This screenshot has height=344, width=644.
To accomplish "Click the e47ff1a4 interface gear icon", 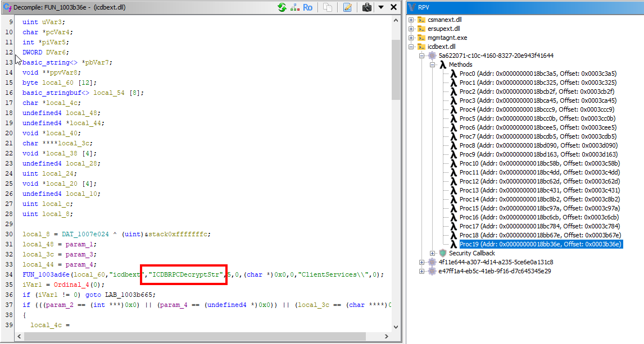I will tap(432, 272).
